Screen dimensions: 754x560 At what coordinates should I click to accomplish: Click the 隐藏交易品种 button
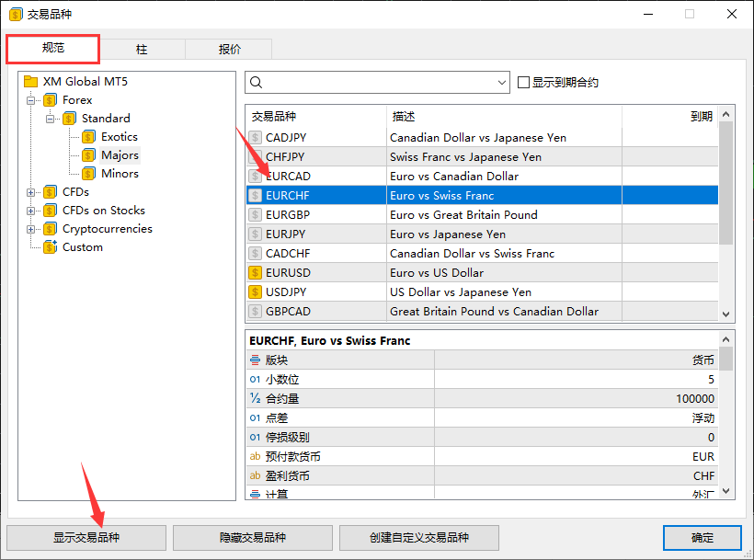[x=252, y=538]
